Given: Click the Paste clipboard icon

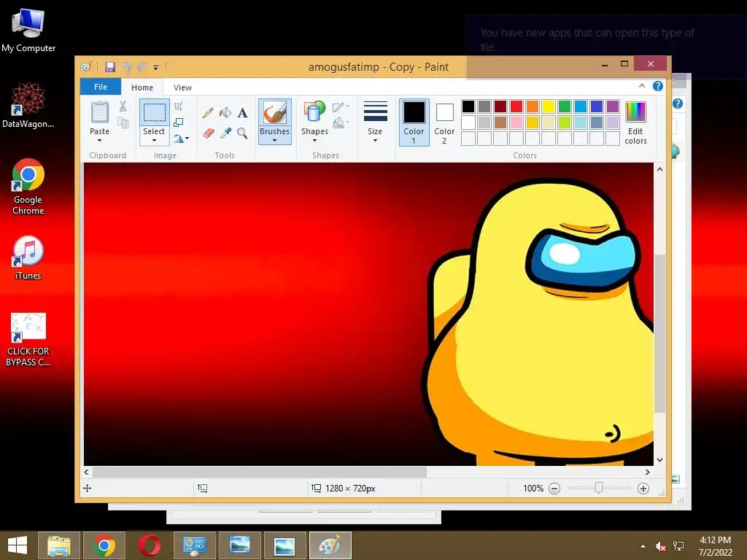Looking at the screenshot, I should tap(99, 112).
